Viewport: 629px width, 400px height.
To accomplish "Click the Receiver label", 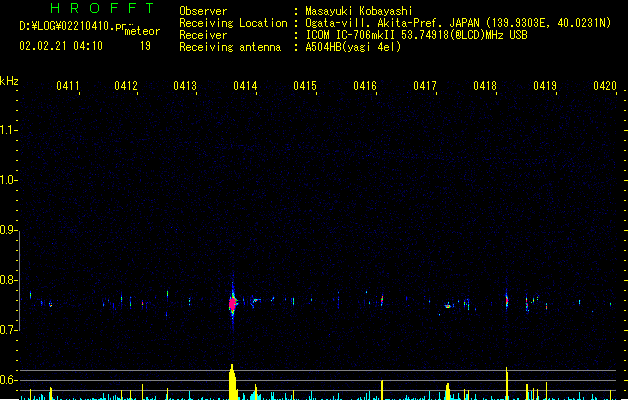I will (x=203, y=35).
